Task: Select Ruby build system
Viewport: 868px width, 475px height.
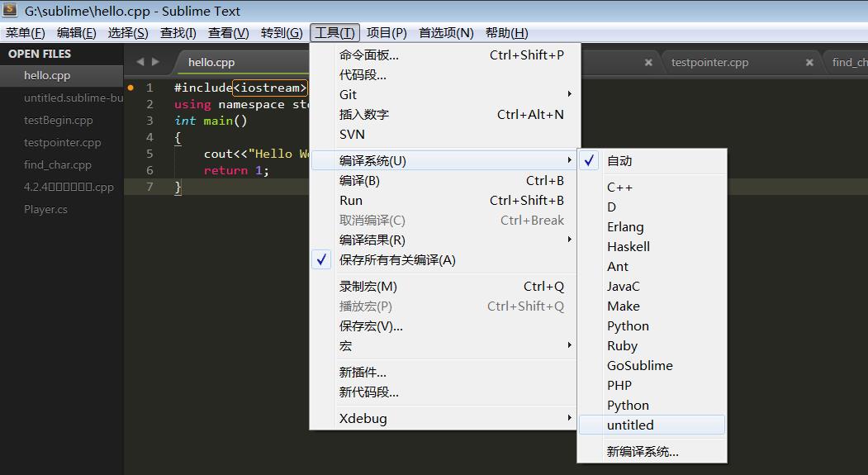Action: 652,346
